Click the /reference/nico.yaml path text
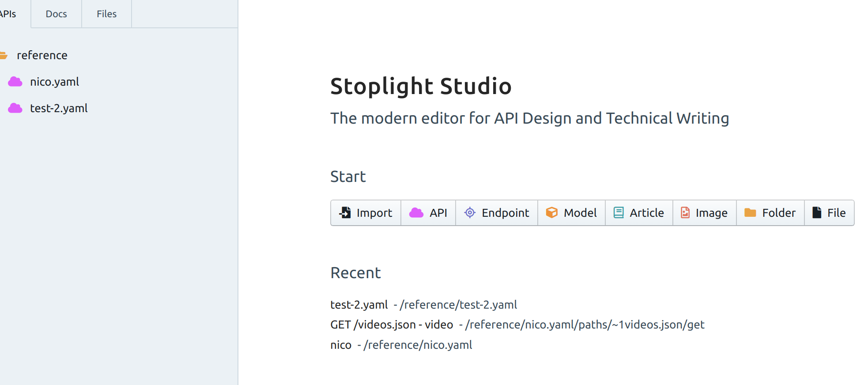868x385 pixels. 418,345
